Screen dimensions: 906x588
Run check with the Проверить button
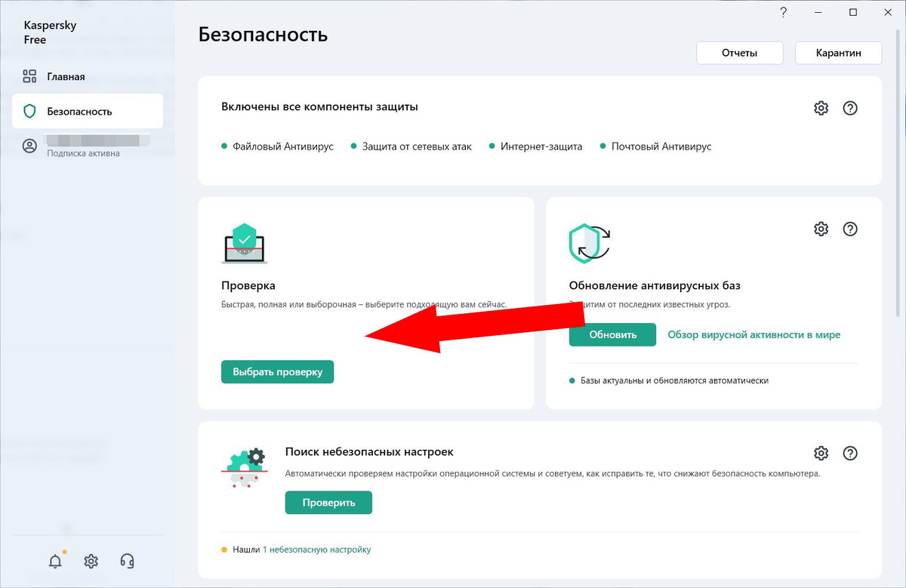pos(328,502)
